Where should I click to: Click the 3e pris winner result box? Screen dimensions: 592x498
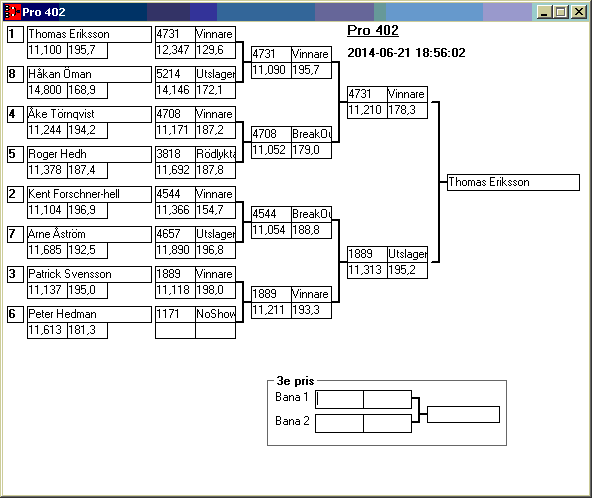click(x=464, y=414)
